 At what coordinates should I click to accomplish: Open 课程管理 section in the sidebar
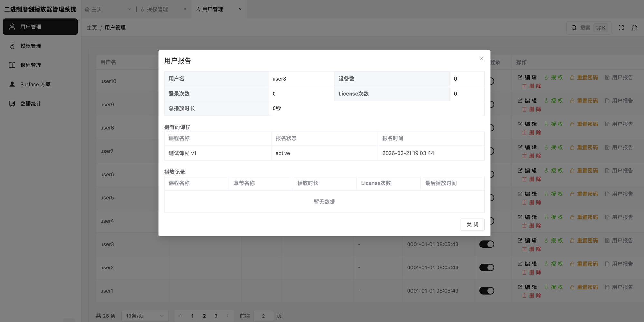[x=31, y=65]
